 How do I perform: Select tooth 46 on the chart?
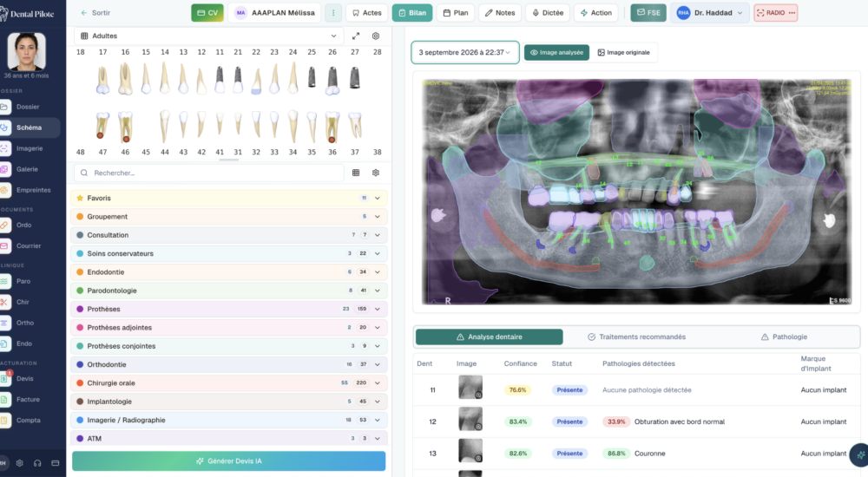coord(126,127)
